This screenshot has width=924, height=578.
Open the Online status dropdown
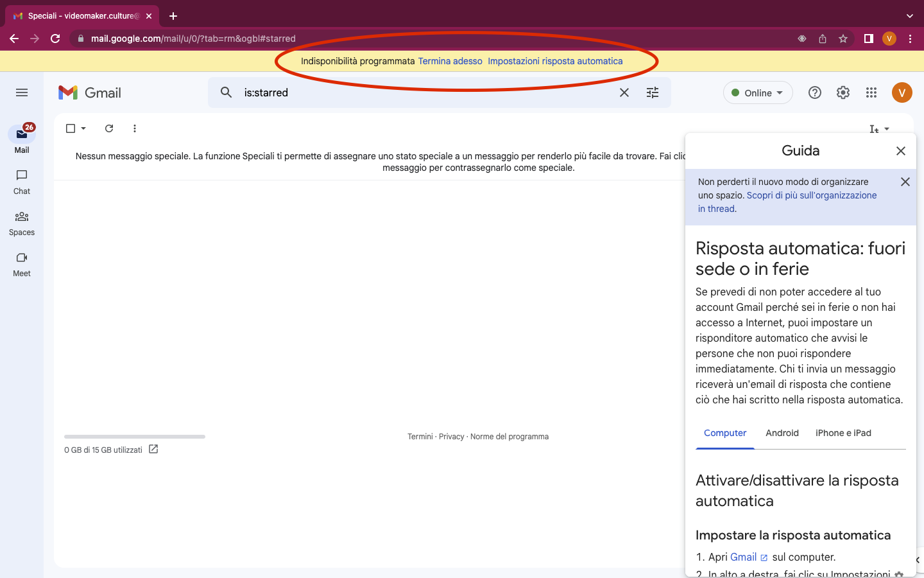(x=758, y=92)
